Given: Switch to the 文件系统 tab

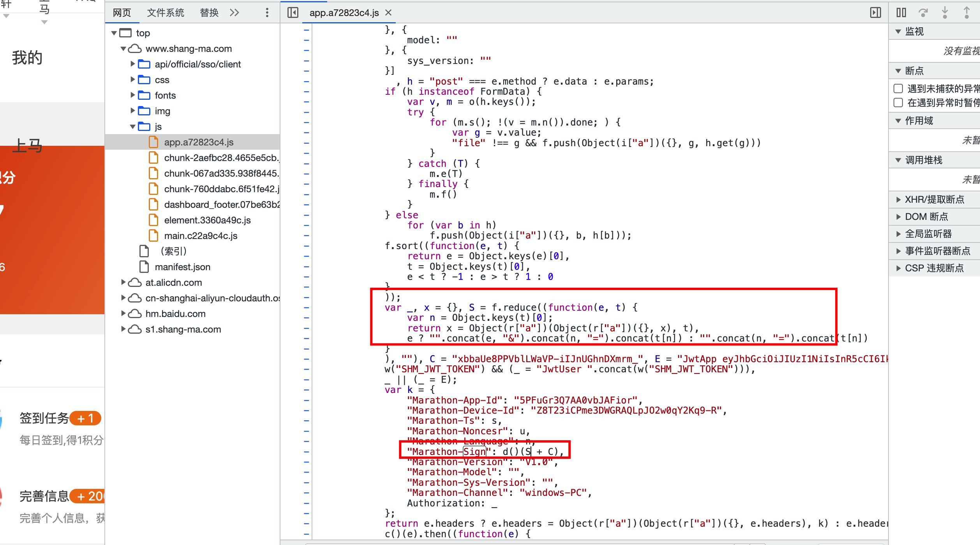Looking at the screenshot, I should pos(165,12).
